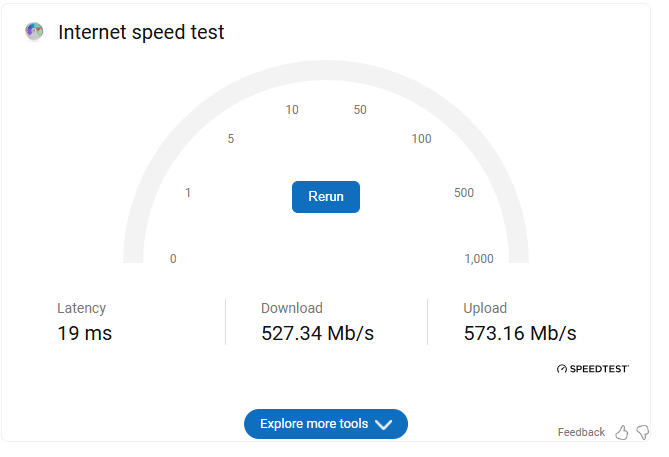Image resolution: width=669 pixels, height=457 pixels.
Task: Click the 0 mark on gauge
Action: [x=173, y=259]
